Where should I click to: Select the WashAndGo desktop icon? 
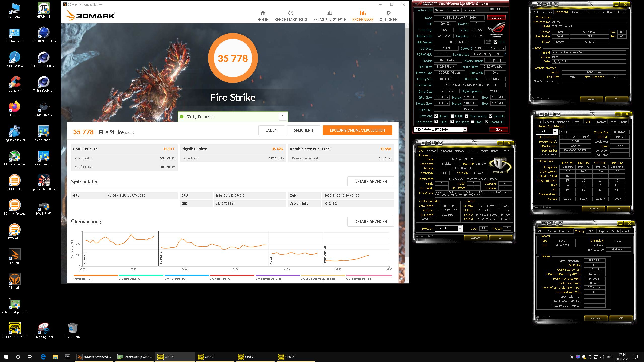click(x=15, y=59)
